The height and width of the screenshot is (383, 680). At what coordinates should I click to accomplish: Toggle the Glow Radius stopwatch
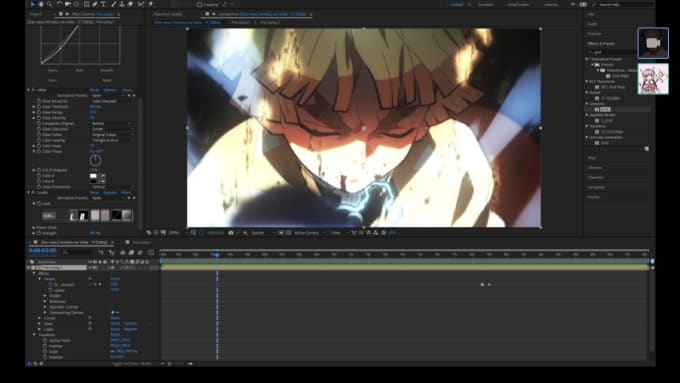point(39,112)
